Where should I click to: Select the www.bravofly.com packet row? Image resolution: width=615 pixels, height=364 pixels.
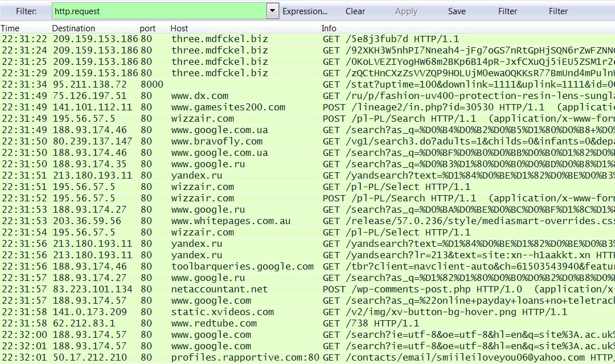[x=216, y=142]
